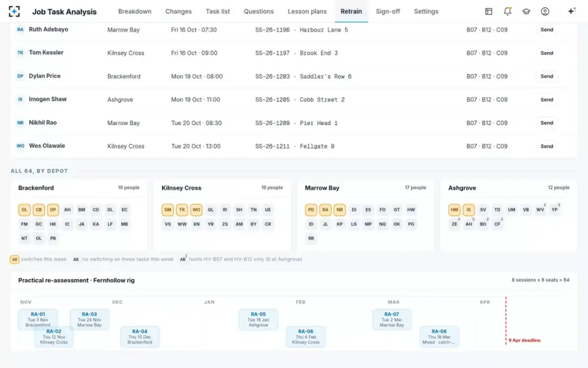Open the Sign-off tab
588x368 pixels.
click(388, 11)
